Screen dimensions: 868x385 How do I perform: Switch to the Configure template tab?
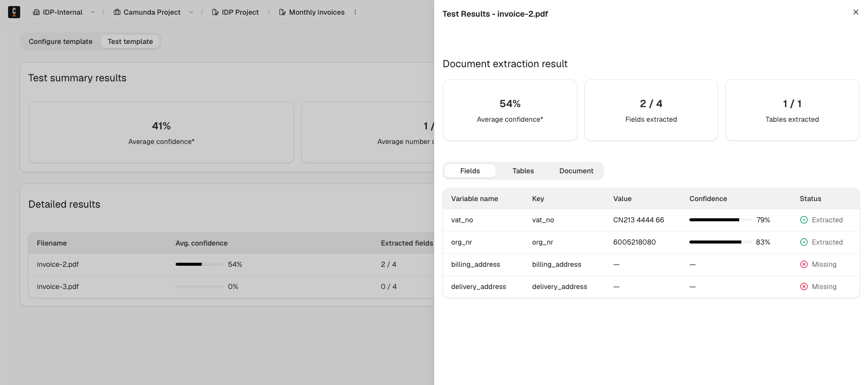[x=61, y=41]
